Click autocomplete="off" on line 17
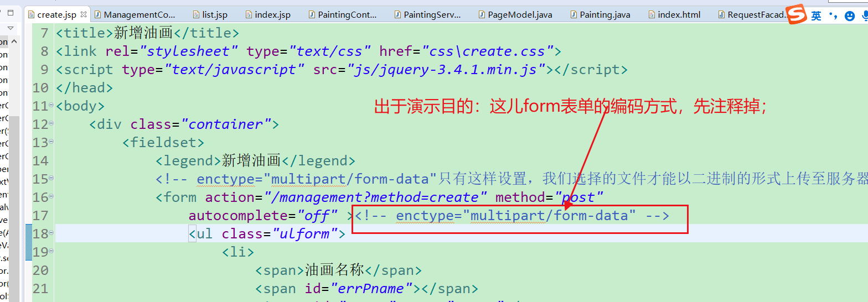The width and height of the screenshot is (868, 302). 263,216
